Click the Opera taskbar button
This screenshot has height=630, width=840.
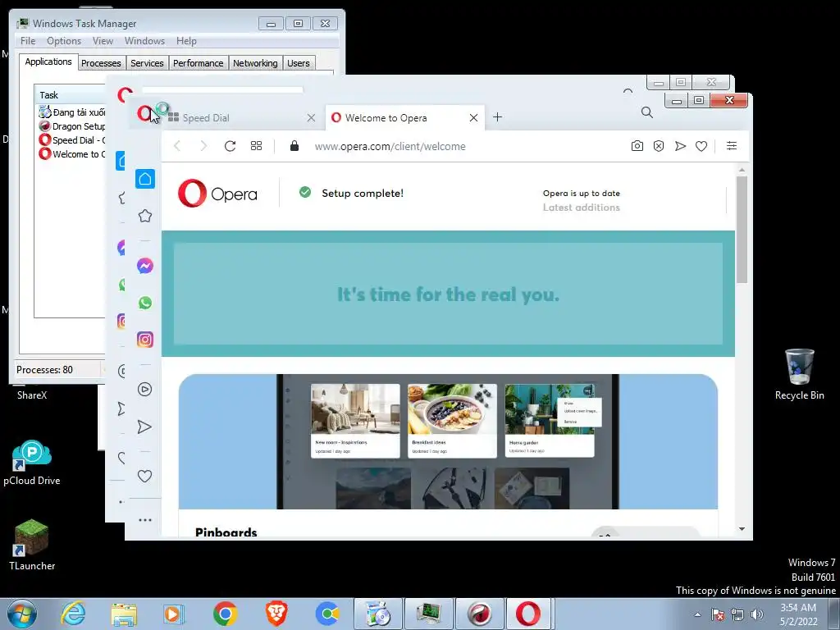529,614
